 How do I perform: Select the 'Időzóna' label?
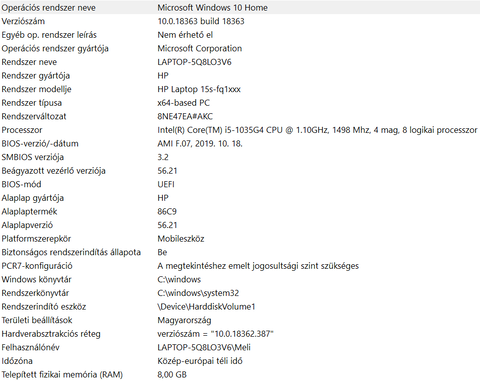(x=17, y=361)
